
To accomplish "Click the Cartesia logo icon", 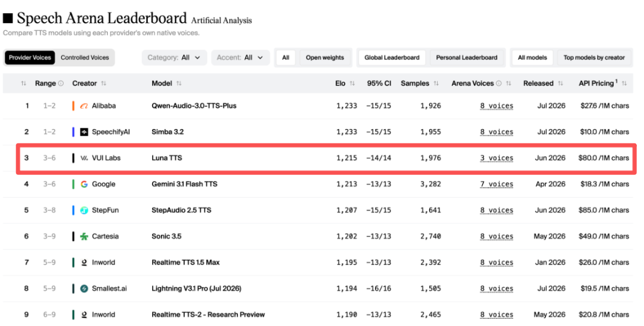I will click(84, 236).
